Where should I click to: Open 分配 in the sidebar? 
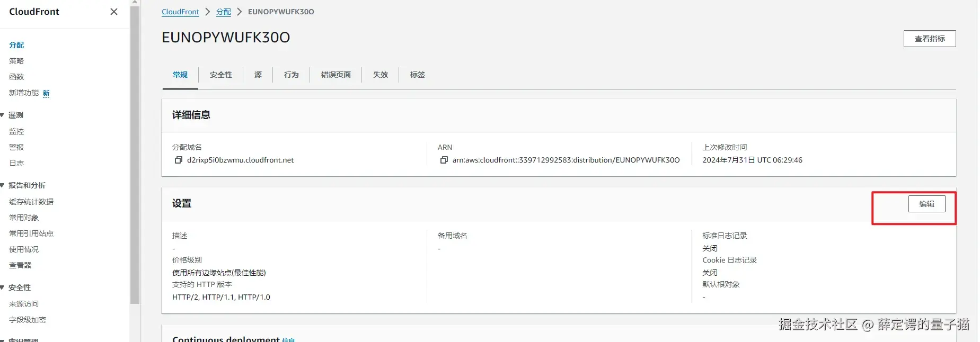click(x=16, y=45)
